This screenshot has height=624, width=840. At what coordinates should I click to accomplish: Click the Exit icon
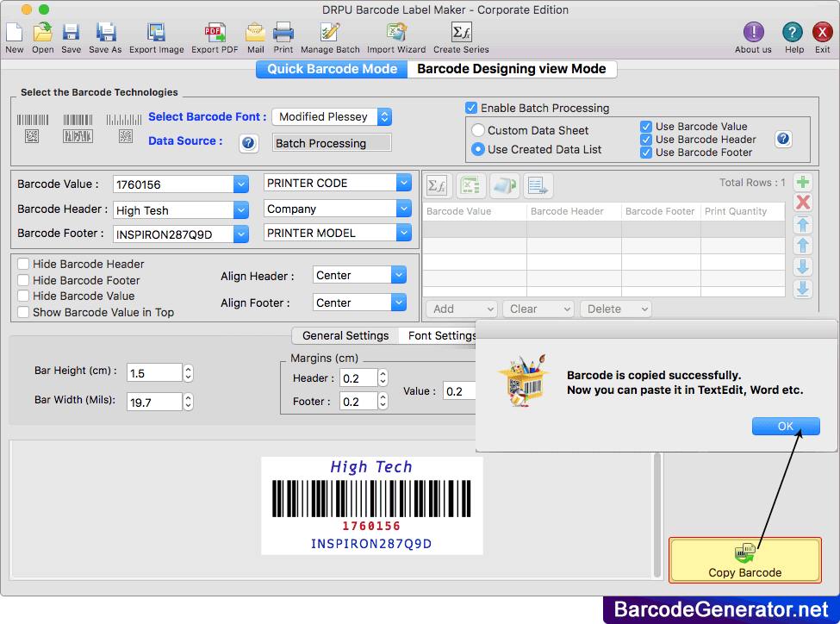coord(822,33)
